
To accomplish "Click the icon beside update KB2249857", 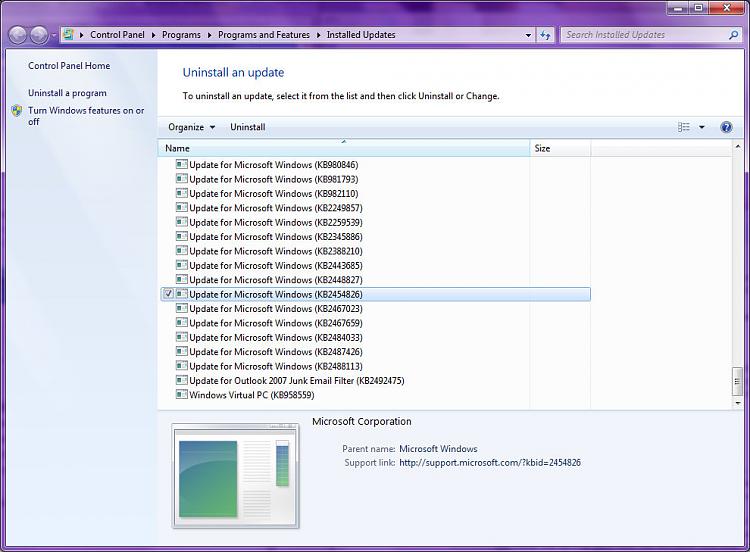I will click(x=181, y=208).
